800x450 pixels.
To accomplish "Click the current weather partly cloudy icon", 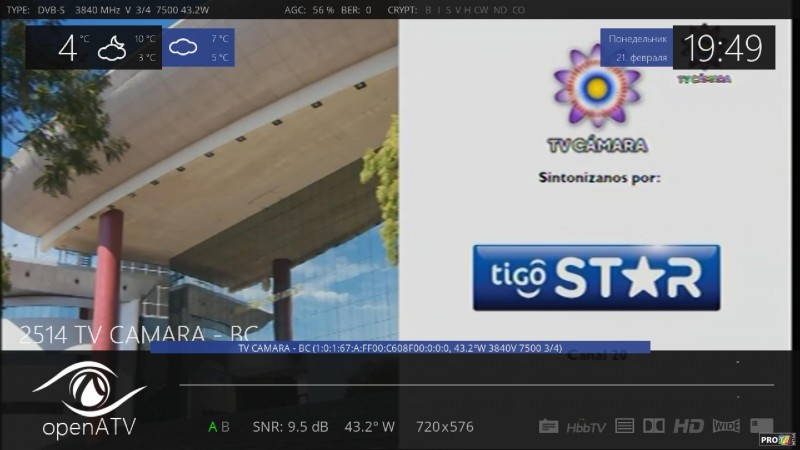I will point(111,48).
